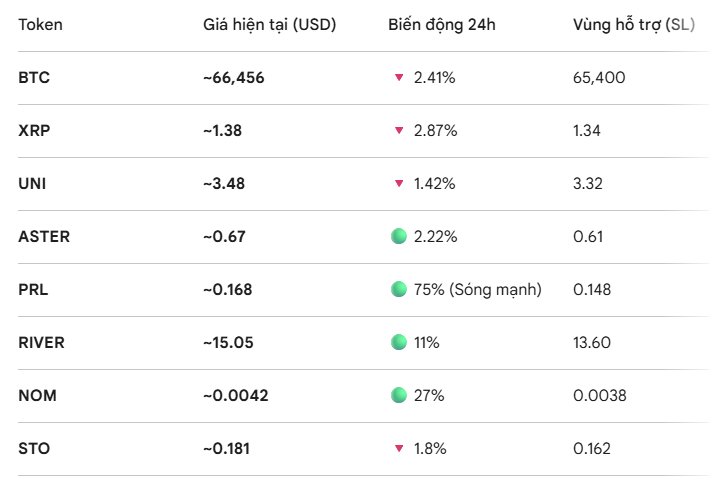Select the Vùng hỗ trợ (SL) header
709x498 pixels.
point(634,25)
